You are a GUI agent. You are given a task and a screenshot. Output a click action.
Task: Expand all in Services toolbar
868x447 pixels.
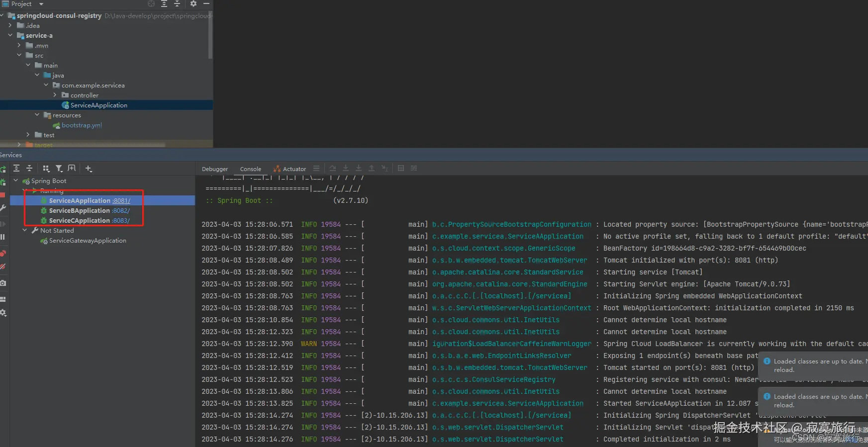[16, 169]
